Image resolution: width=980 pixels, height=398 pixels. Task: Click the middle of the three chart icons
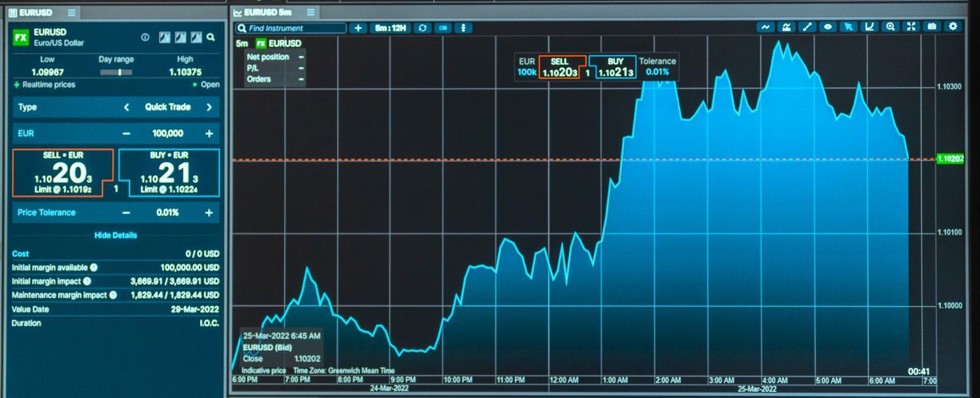179,37
